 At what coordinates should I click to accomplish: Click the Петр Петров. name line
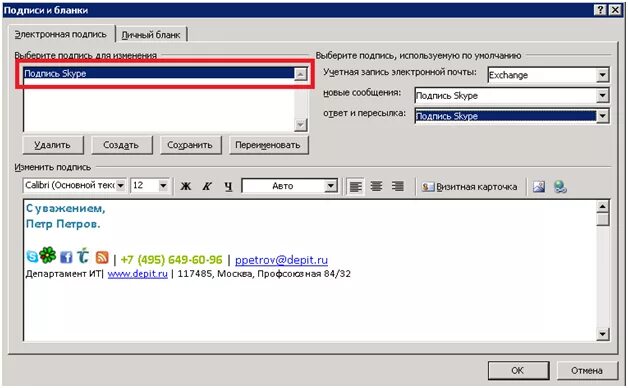[x=63, y=224]
